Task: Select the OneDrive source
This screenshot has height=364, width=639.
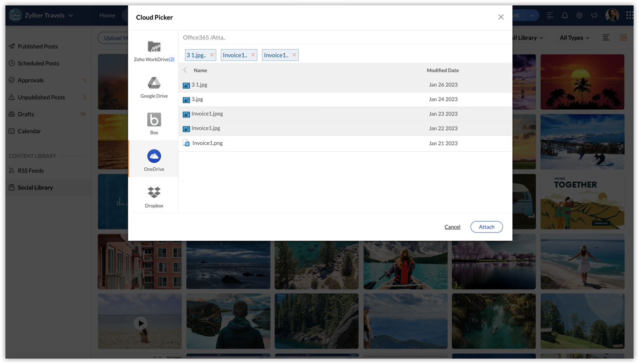Action: pos(154,160)
